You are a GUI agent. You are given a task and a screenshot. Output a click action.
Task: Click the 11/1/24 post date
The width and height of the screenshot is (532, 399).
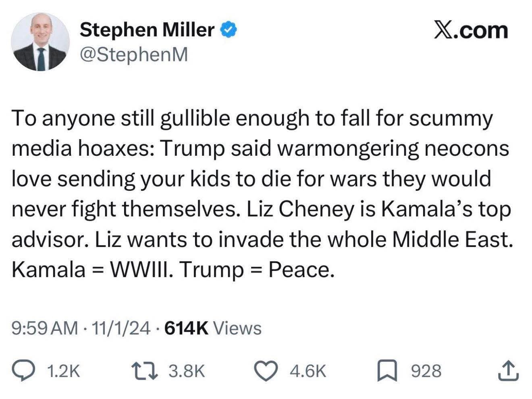pyautogui.click(x=121, y=328)
